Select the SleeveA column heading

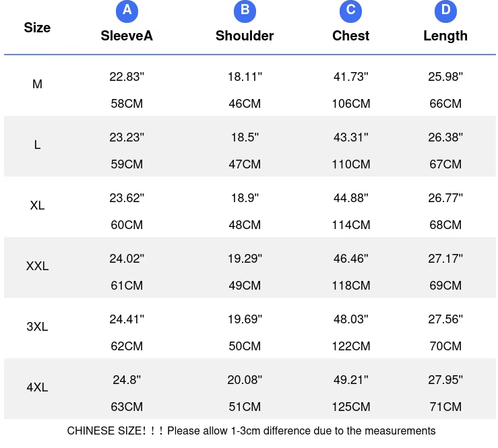click(x=127, y=36)
